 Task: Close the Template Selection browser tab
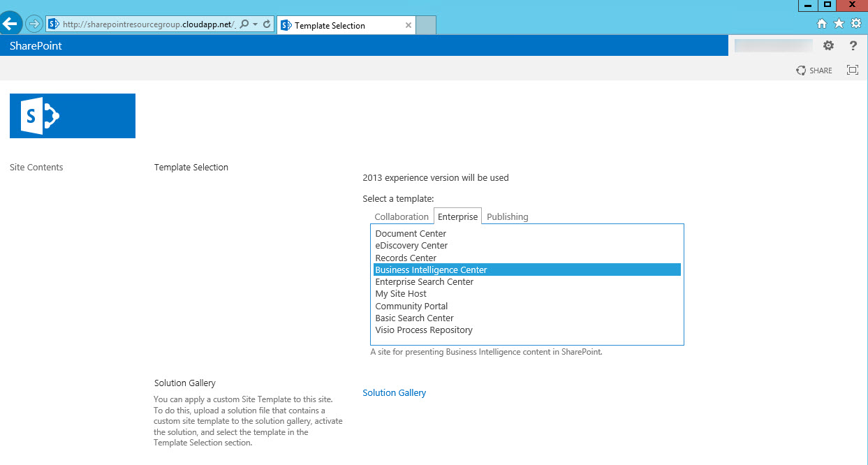tap(409, 25)
